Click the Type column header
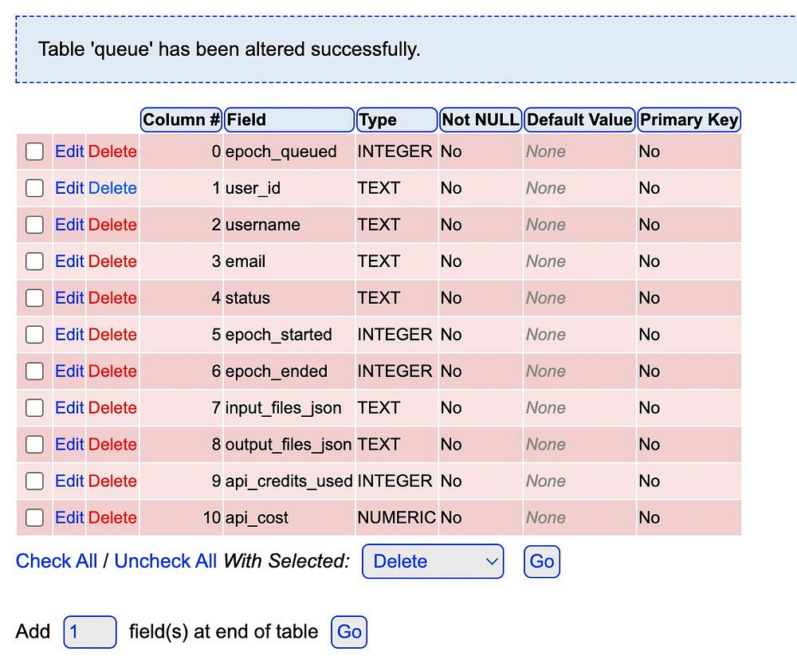Viewport: 797px width, 672px height. coord(397,120)
